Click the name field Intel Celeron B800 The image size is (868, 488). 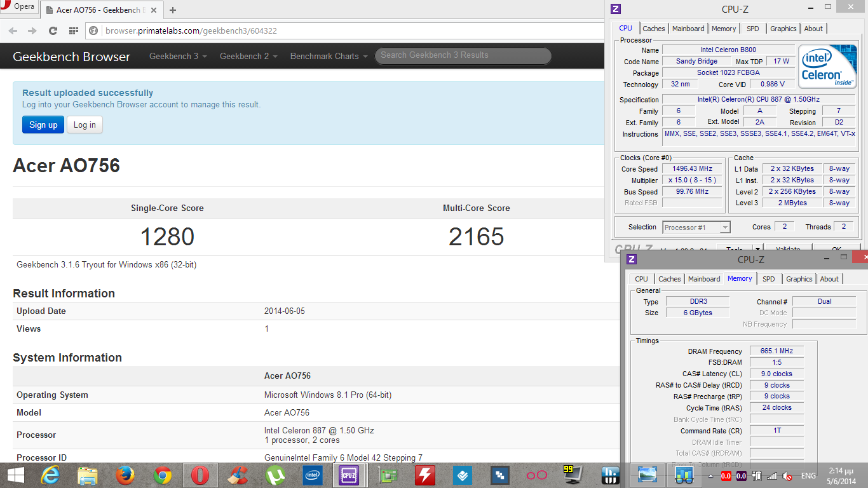728,50
